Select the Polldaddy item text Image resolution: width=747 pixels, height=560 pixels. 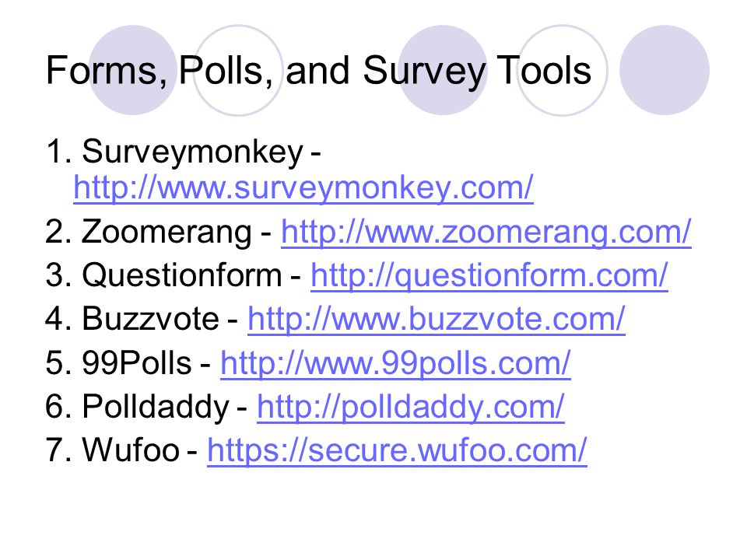click(156, 408)
